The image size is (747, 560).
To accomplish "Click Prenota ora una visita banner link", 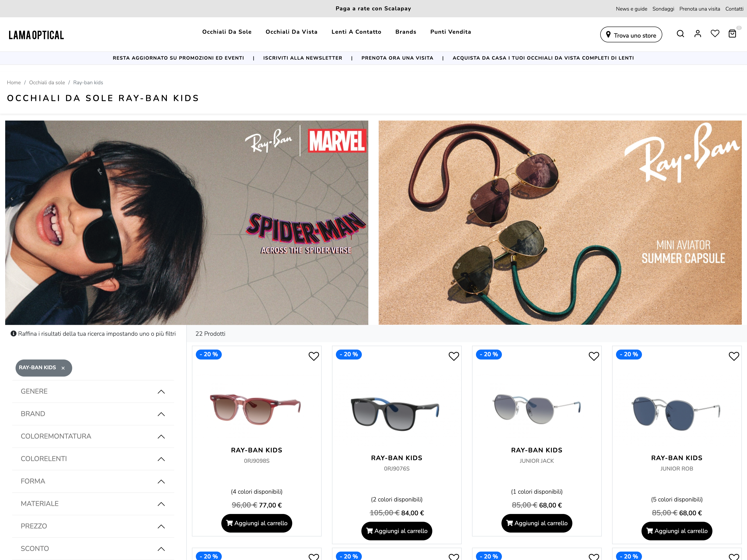I will pyautogui.click(x=397, y=58).
